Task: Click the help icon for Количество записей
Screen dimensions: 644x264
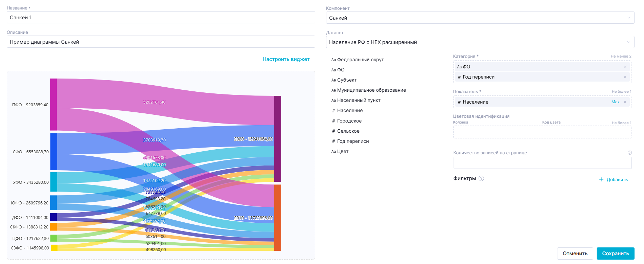Action: coord(629,153)
